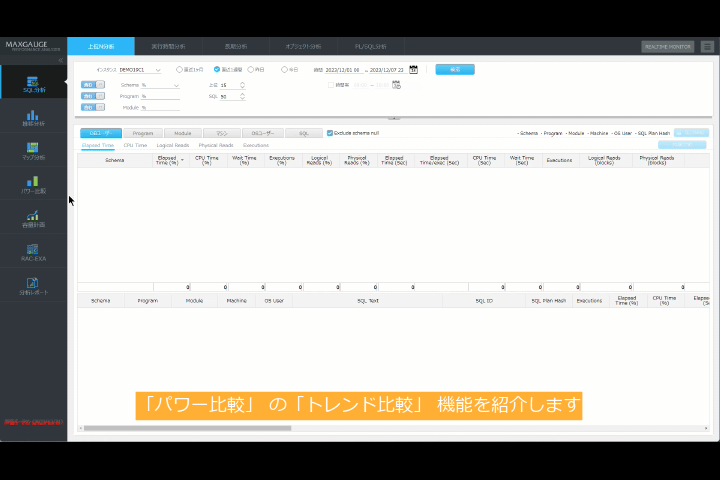720x480 pixels.
Task: Switch to the 実行時間分析 top tab
Action: [x=169, y=46]
